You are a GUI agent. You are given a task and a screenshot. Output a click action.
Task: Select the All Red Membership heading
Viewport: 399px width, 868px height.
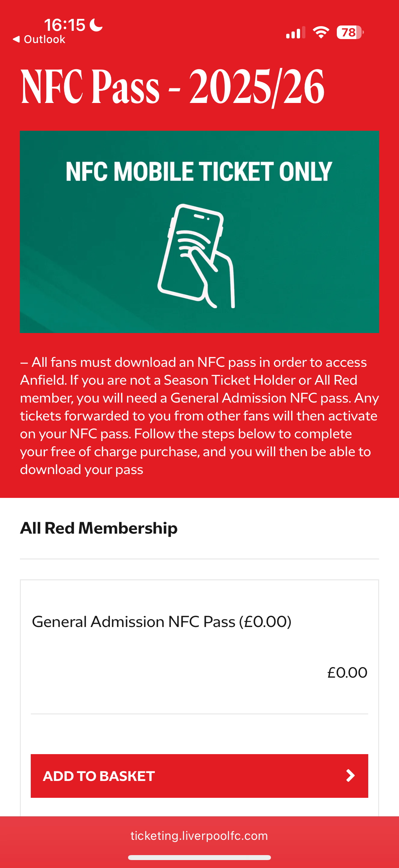point(99,528)
